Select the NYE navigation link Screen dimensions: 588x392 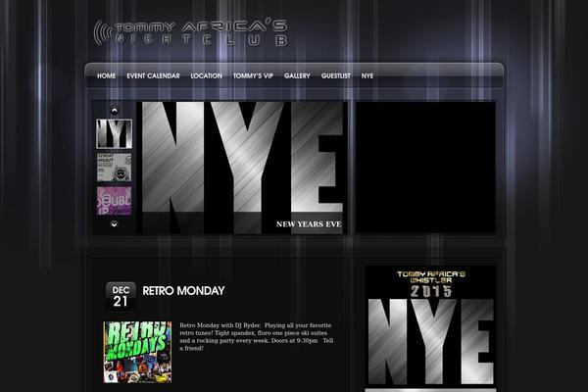[367, 75]
